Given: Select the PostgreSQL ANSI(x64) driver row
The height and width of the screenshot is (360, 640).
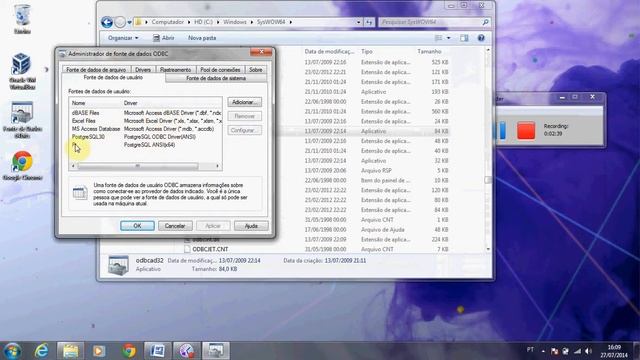Looking at the screenshot, I should pos(149,145).
